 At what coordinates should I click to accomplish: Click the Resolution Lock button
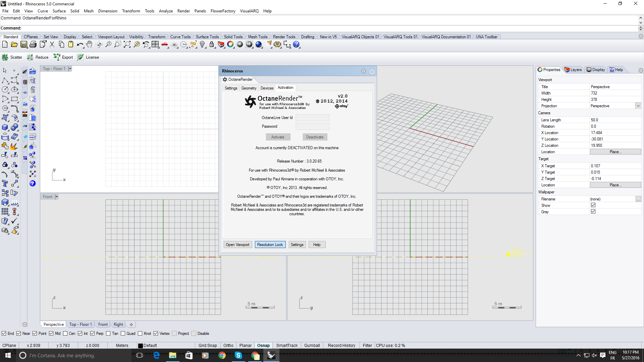(270, 245)
